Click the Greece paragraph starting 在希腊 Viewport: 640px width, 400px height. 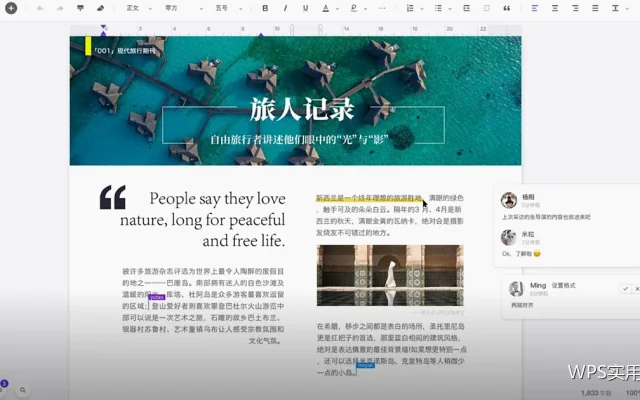point(391,349)
